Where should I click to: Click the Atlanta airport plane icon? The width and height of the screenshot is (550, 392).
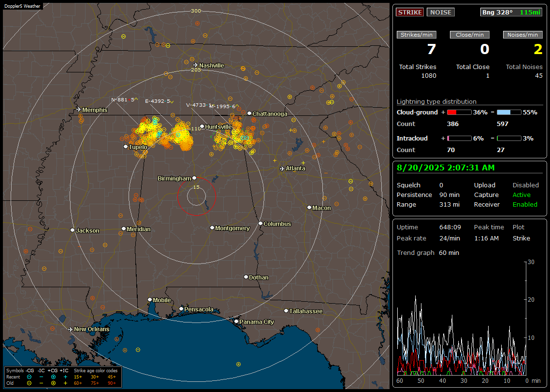(x=282, y=168)
